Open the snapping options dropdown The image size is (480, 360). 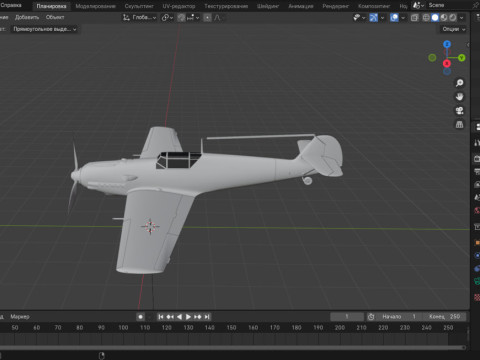click(x=193, y=17)
